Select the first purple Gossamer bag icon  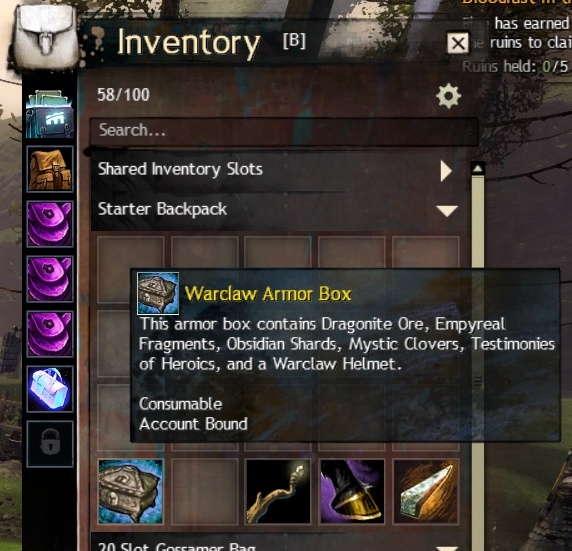pyautogui.click(x=50, y=224)
